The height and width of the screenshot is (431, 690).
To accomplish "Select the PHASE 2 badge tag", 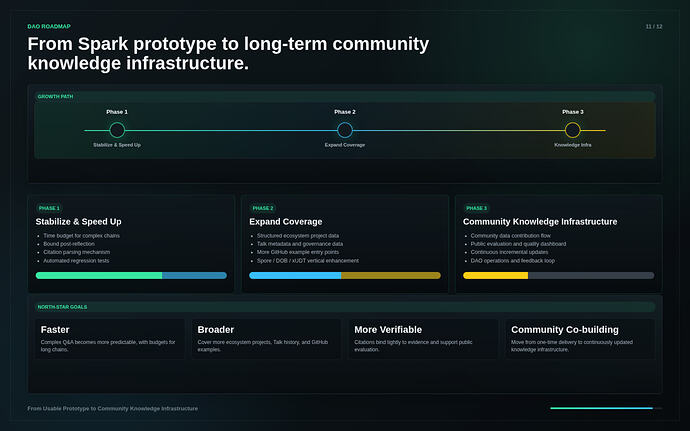I will 263,208.
